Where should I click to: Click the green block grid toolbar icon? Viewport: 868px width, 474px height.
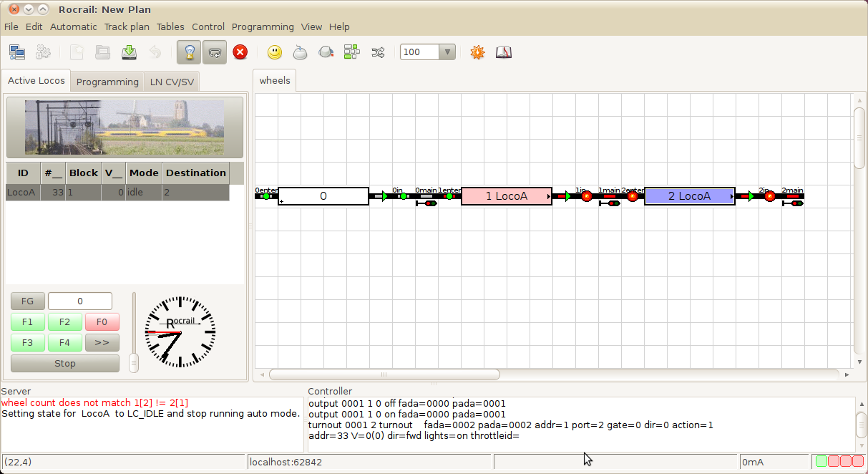pyautogui.click(x=352, y=52)
